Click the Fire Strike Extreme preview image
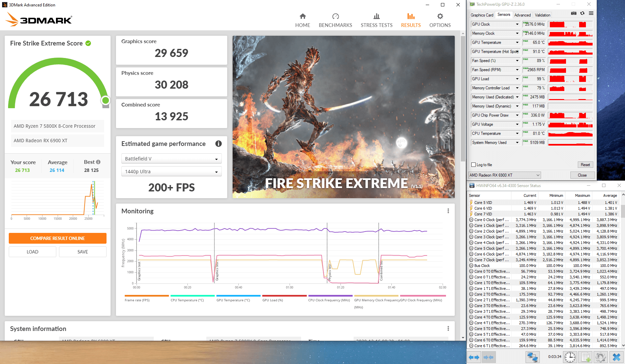Viewport: 625px width, 364px height. point(344,117)
